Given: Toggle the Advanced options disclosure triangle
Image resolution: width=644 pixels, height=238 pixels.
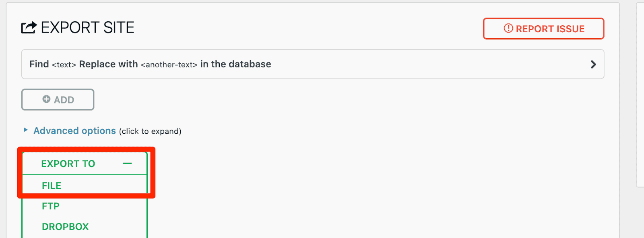Looking at the screenshot, I should [x=26, y=130].
